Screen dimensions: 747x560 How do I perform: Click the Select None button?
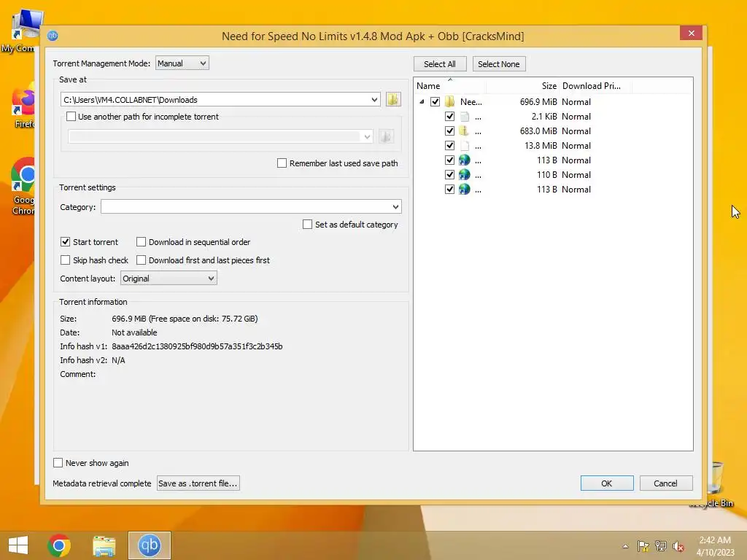click(499, 64)
